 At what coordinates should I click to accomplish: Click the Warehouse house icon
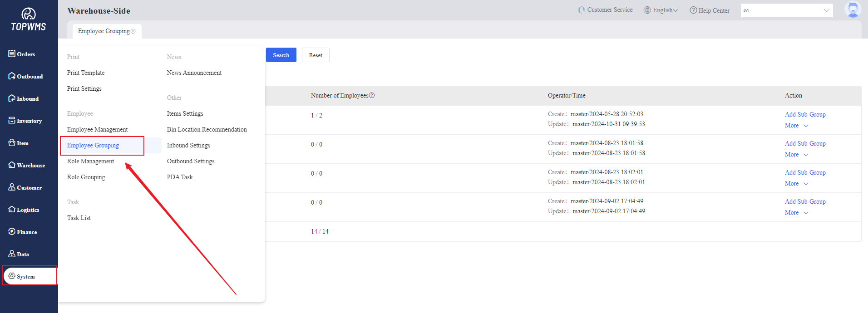(12, 165)
